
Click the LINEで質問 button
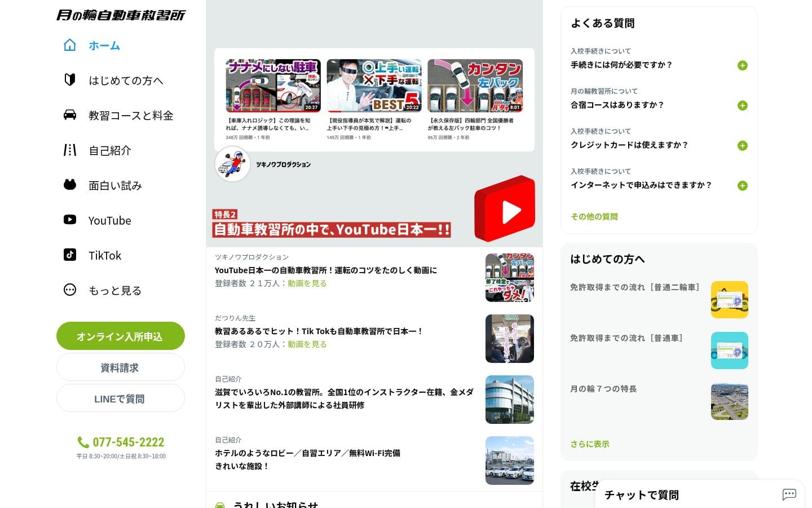coord(121,398)
